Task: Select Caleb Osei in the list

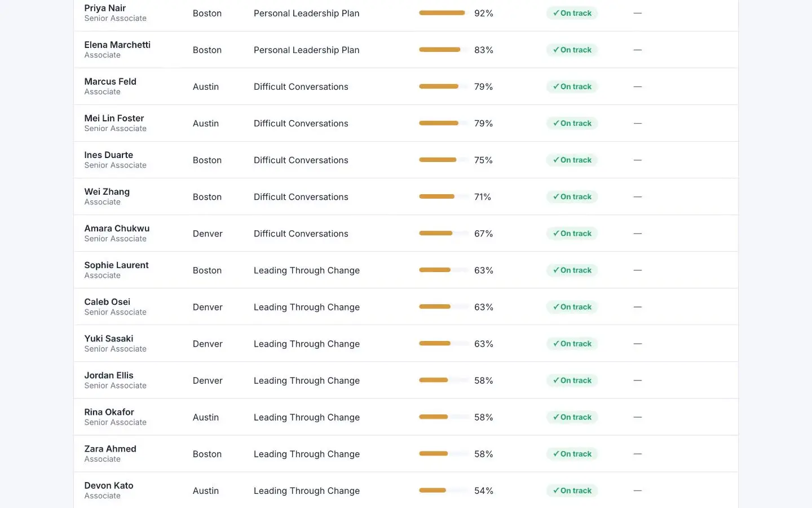Action: point(107,301)
